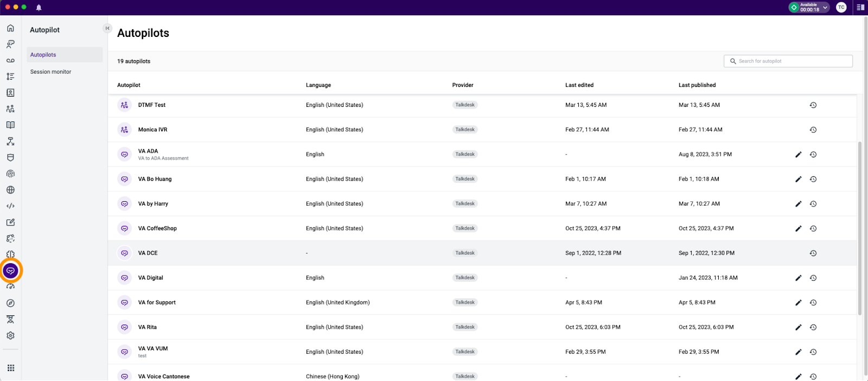Open the brain icon in the sidebar
The height and width of the screenshot is (381, 868).
coord(10,254)
